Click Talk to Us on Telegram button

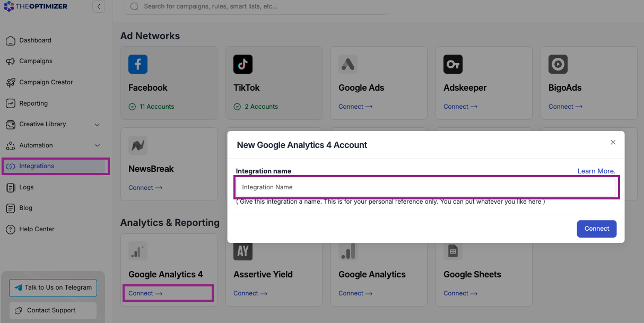pos(53,287)
